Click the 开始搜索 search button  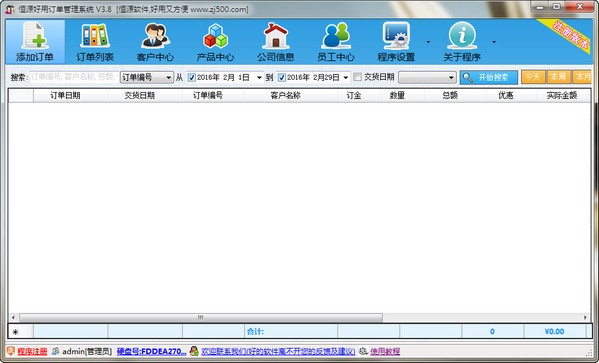[489, 77]
